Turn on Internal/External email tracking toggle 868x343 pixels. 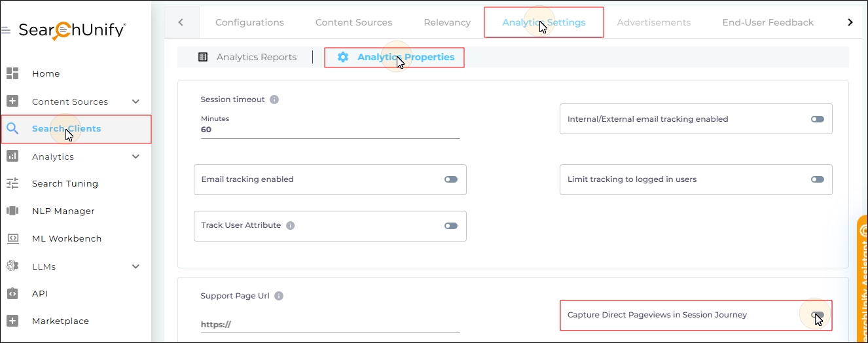click(x=817, y=119)
